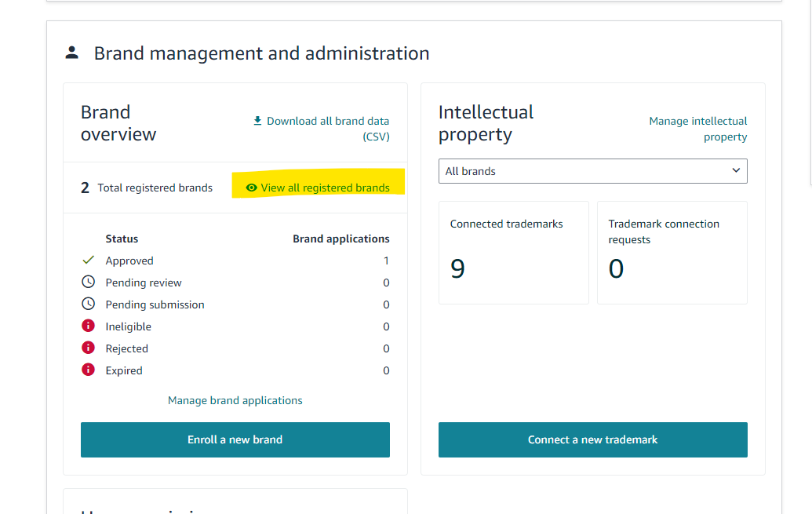The image size is (812, 514).
Task: Click the green checkmark icon next to Approved
Action: click(88, 261)
